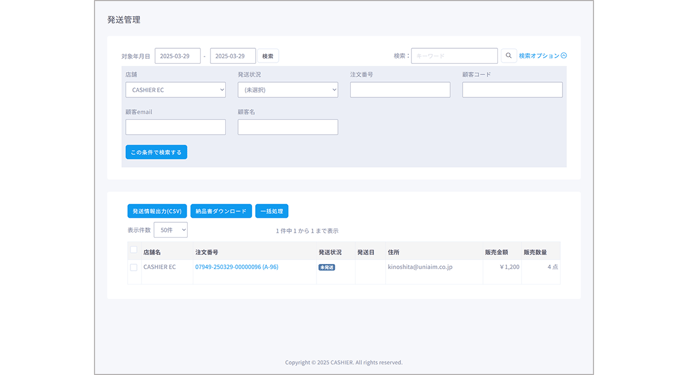The height and width of the screenshot is (375, 688).
Task: Open the 店舗 dropdown showing CASHIER EC
Action: [176, 90]
